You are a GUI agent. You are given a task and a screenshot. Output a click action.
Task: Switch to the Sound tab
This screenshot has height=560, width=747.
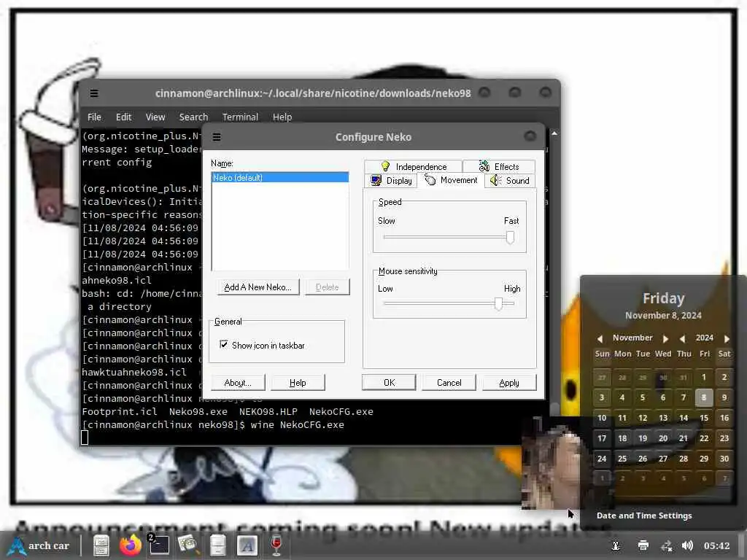[510, 181]
